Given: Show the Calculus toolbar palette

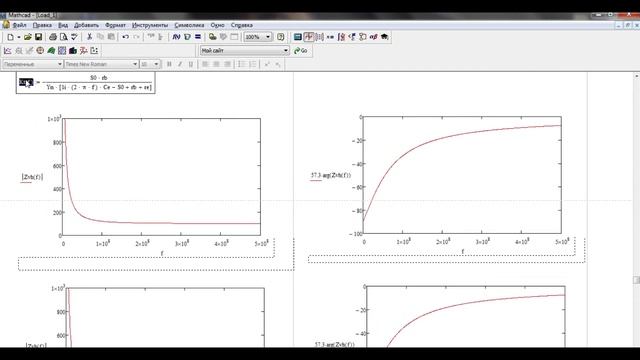Looking at the screenshot, I should tap(341, 37).
